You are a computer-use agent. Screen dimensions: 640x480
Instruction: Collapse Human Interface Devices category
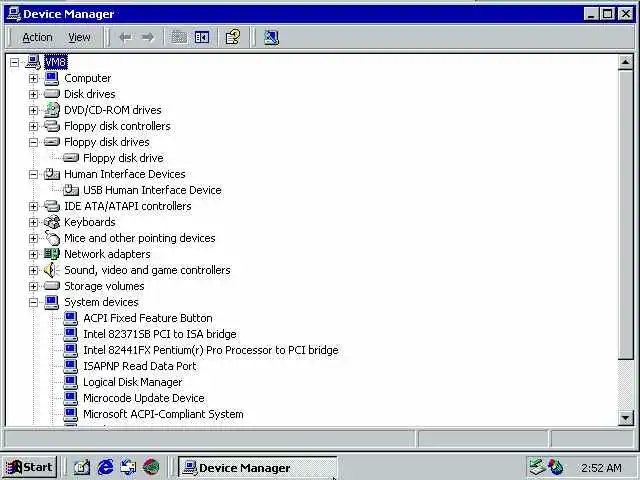[33, 174]
